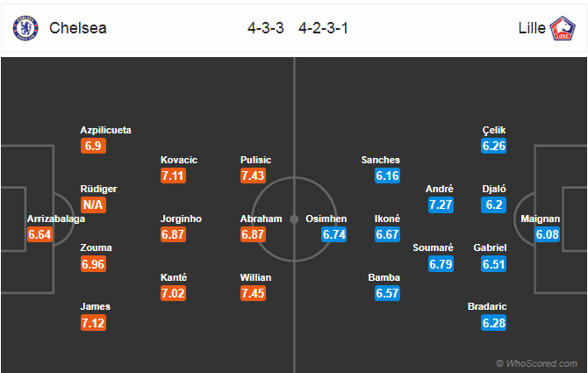The width and height of the screenshot is (588, 373).
Task: Select the Lille 4-2-3-1 formation label
Action: (323, 28)
